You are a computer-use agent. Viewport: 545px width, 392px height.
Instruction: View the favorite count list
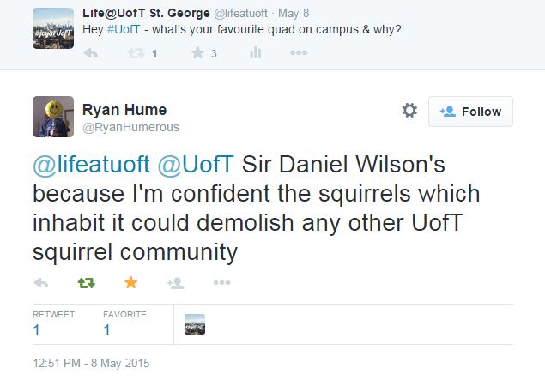[x=124, y=323]
